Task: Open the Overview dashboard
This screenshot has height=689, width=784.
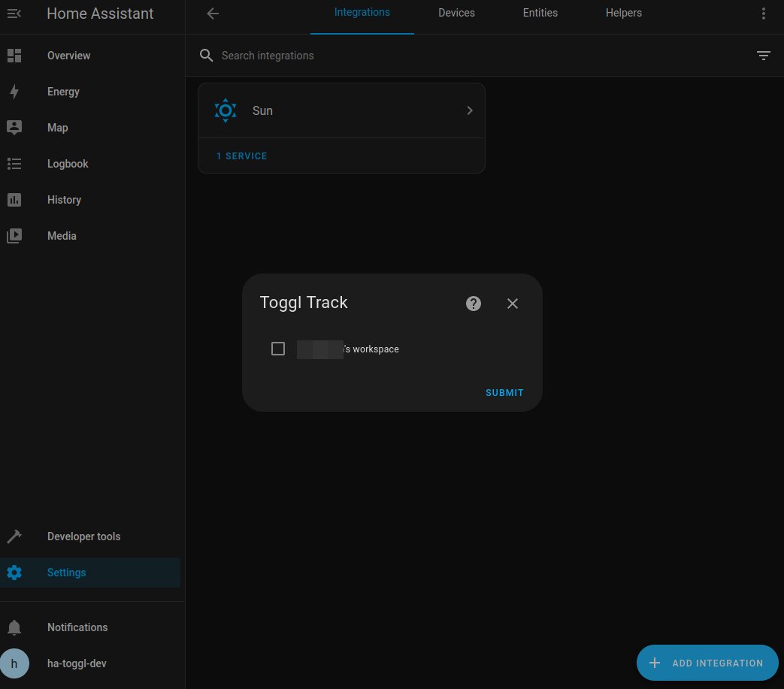Action: (x=90, y=56)
